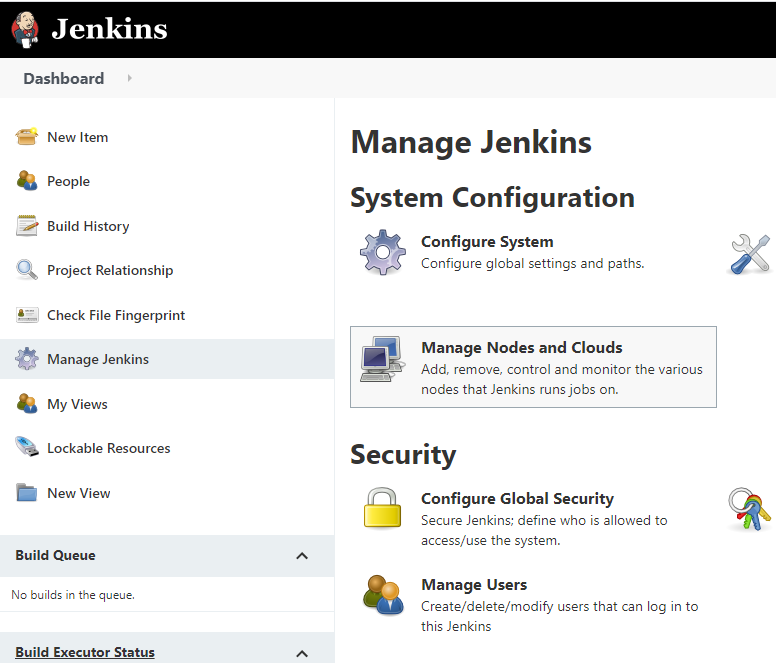Expand the Dashboard breadcrumb arrow menu
The height and width of the screenshot is (663, 776).
130,78
